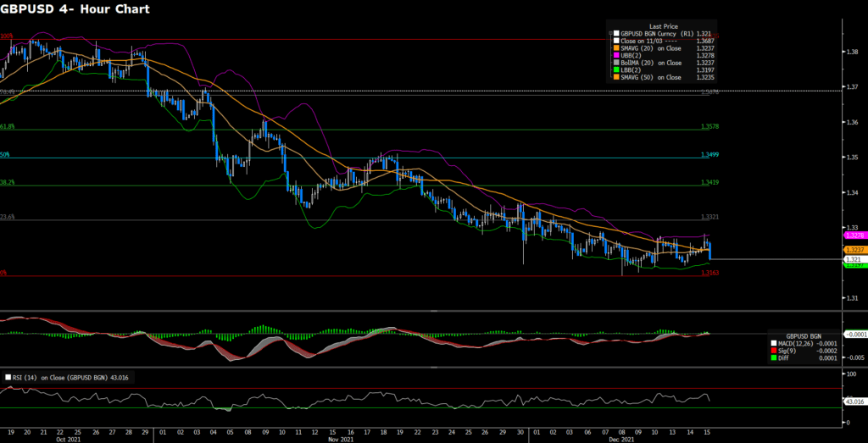Click the 1.34 price axis tick
This screenshot has width=868, height=443.
click(851, 192)
